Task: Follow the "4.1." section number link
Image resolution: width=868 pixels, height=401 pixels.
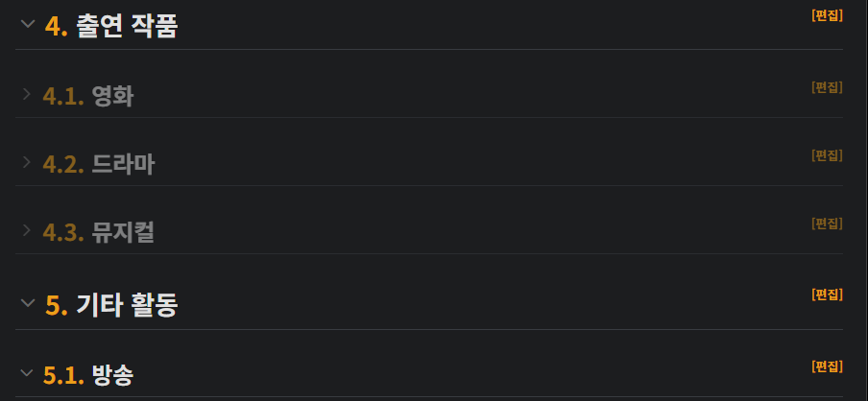Action: click(x=63, y=96)
